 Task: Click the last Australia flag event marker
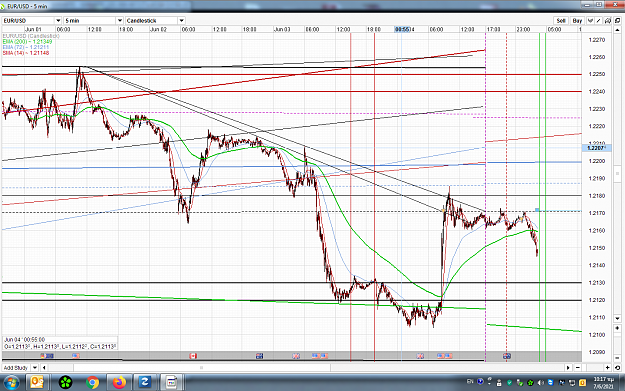(x=507, y=356)
